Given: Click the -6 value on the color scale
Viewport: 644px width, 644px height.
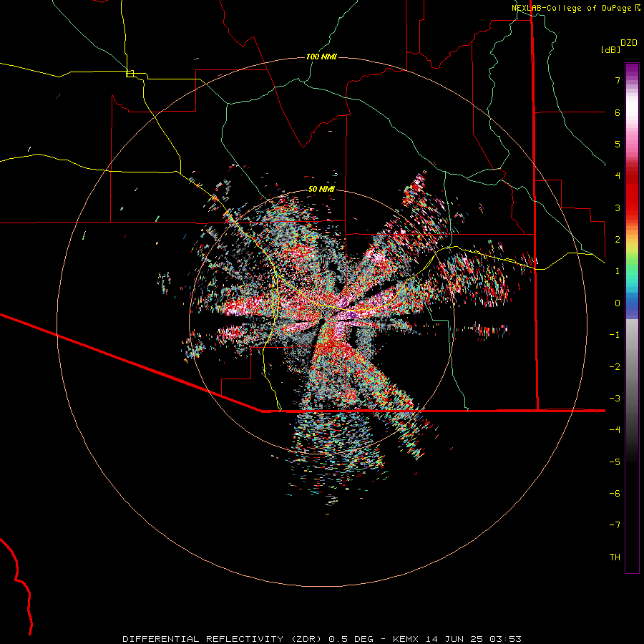Looking at the screenshot, I should point(615,494).
